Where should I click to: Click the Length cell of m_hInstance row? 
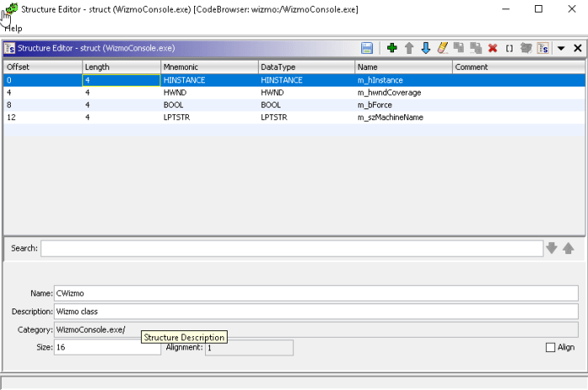click(x=121, y=81)
